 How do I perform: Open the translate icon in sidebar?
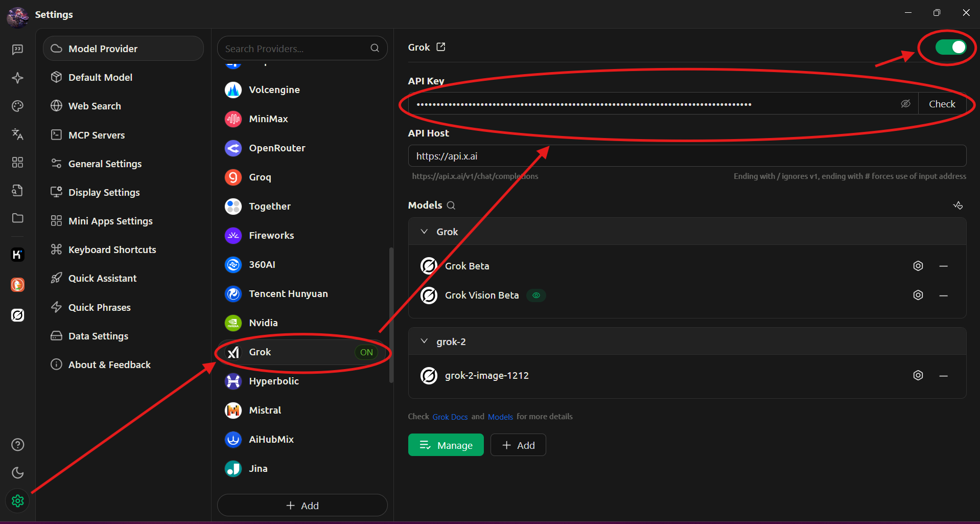(x=17, y=134)
